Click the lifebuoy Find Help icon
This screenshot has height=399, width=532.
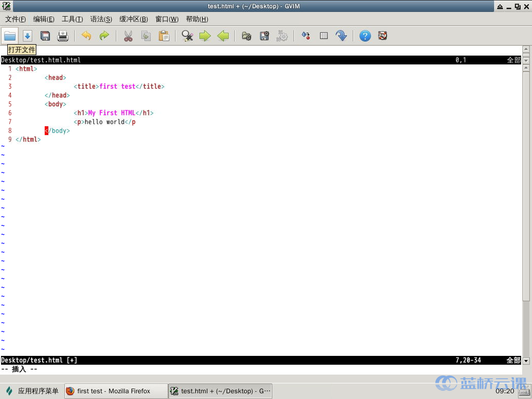point(383,36)
